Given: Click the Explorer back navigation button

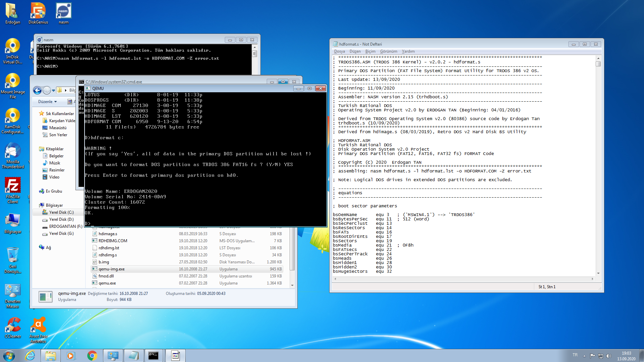Looking at the screenshot, I should point(38,90).
